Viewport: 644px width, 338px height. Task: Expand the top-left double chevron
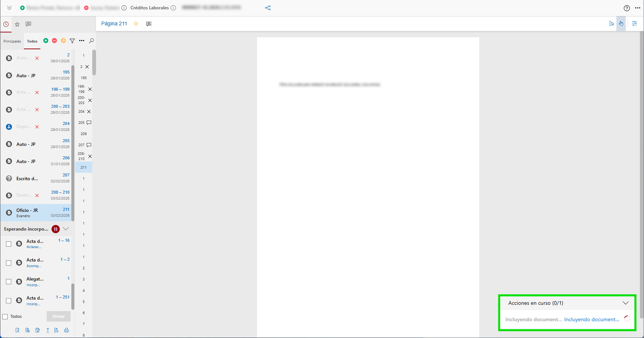pos(9,8)
